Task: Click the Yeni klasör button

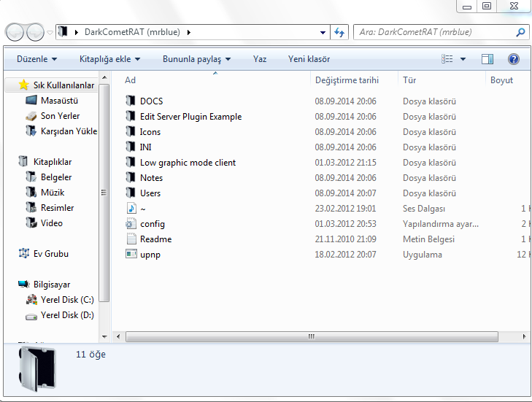Action: [309, 59]
